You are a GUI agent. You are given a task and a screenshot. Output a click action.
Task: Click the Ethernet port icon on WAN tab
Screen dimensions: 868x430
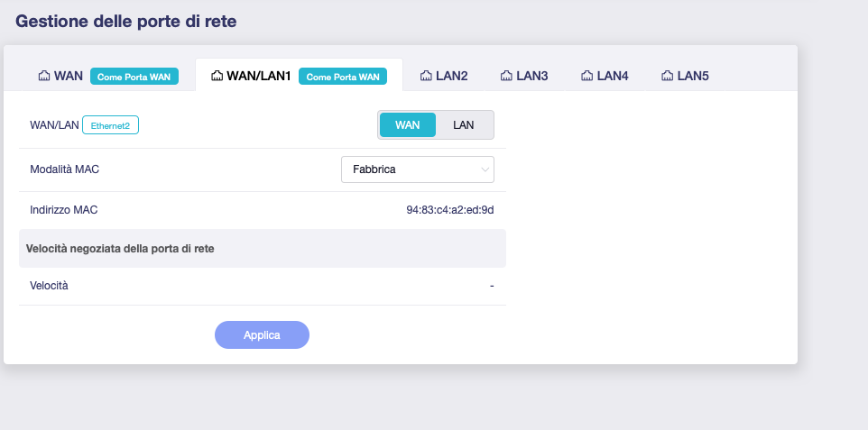pos(43,76)
